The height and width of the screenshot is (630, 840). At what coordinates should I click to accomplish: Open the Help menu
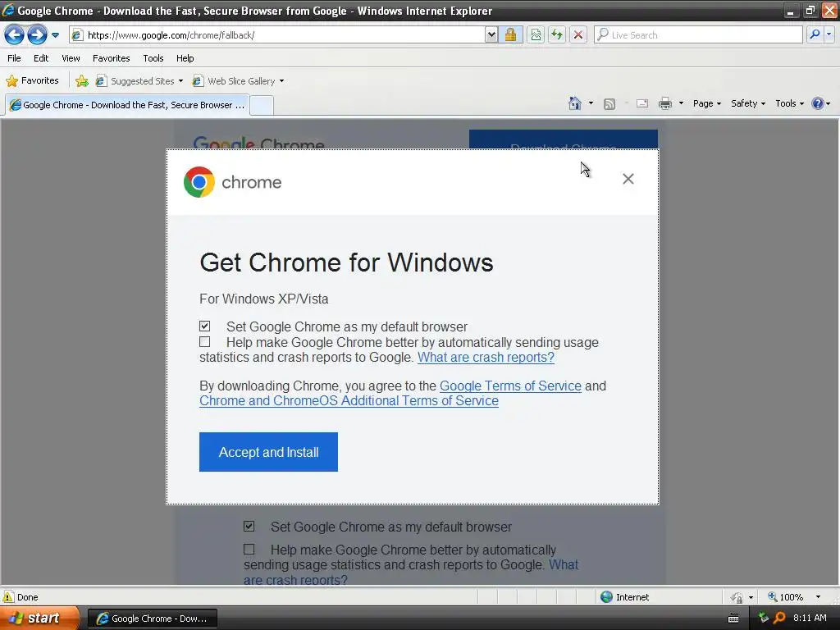[x=185, y=58]
